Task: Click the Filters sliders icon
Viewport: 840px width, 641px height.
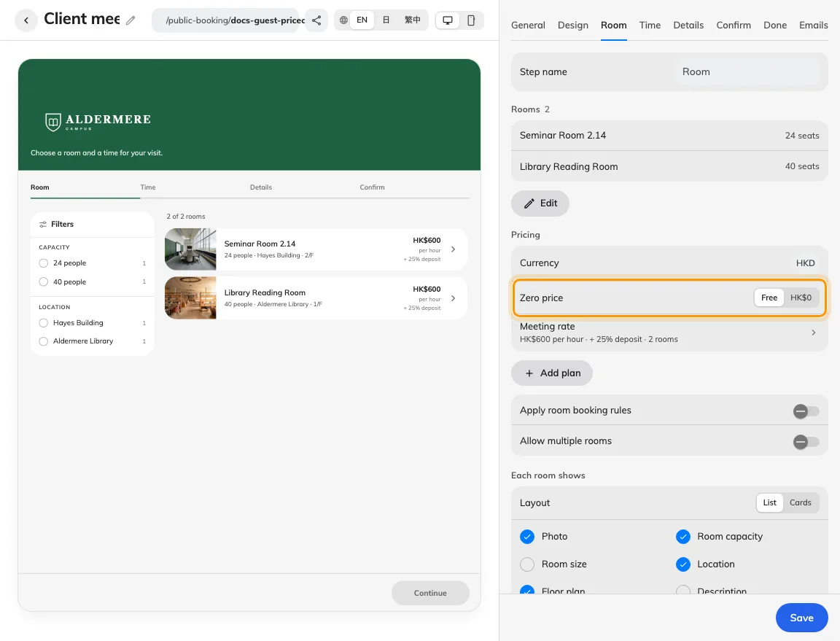Action: click(43, 225)
